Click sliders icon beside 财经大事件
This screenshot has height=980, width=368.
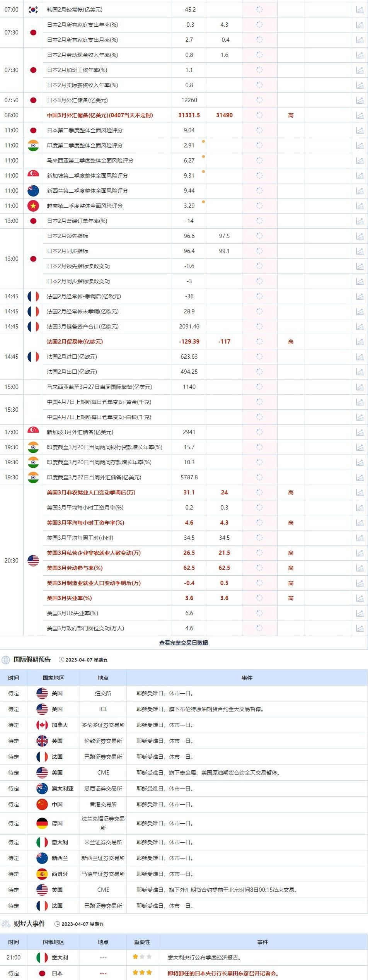(6, 924)
